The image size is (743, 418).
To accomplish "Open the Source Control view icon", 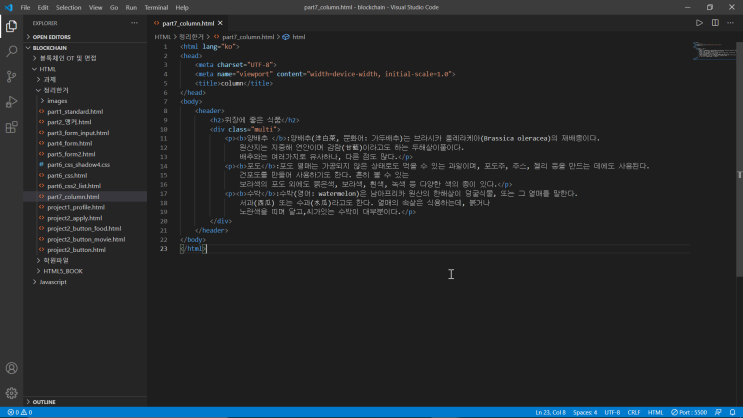I will click(11, 76).
